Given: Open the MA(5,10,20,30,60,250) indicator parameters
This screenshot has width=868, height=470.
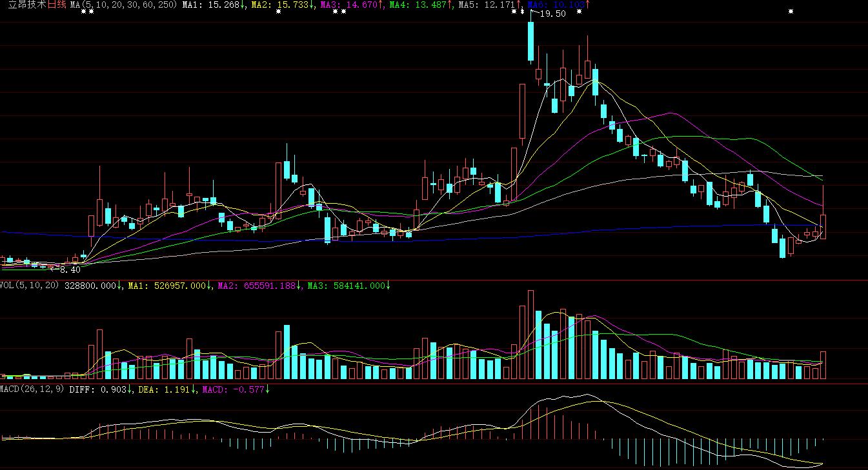Looking at the screenshot, I should 123,5.
